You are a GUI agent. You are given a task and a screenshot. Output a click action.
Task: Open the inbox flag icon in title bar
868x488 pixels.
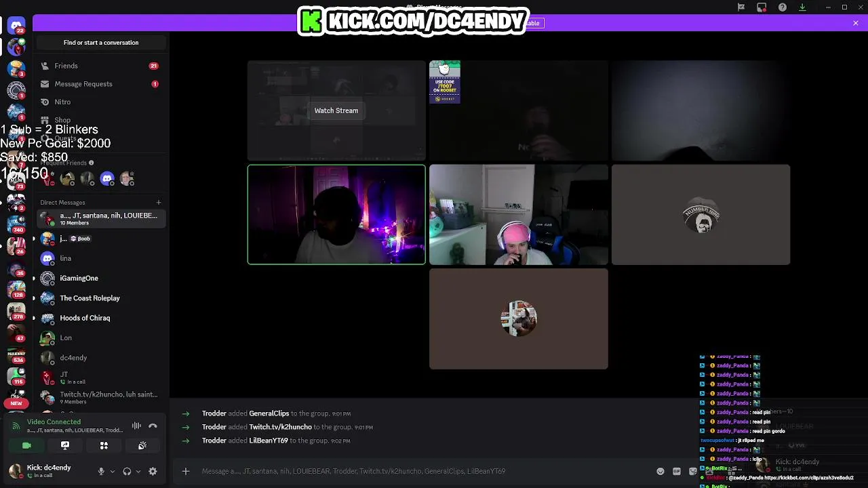(741, 7)
